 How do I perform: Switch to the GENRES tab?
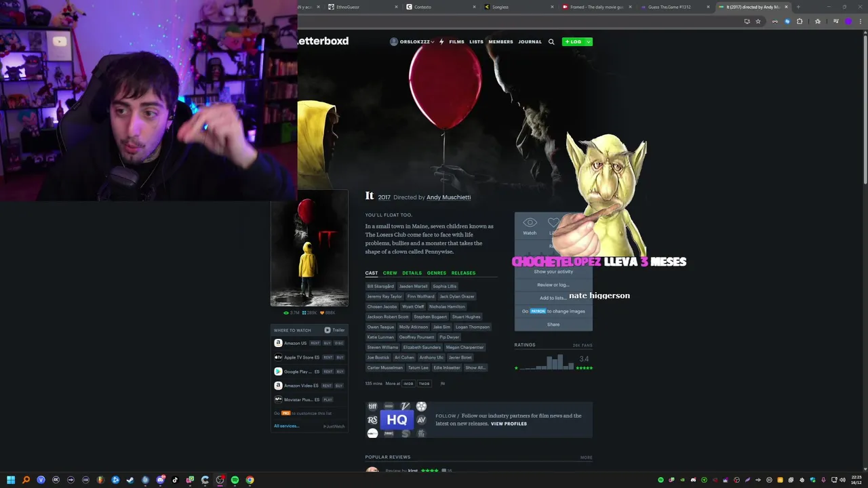point(436,273)
